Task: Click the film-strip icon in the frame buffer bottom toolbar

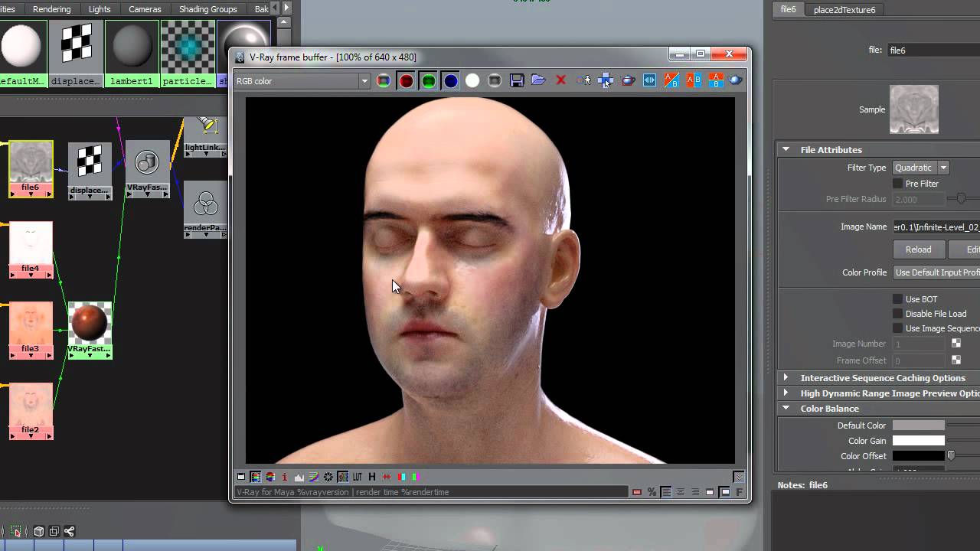Action: [256, 477]
